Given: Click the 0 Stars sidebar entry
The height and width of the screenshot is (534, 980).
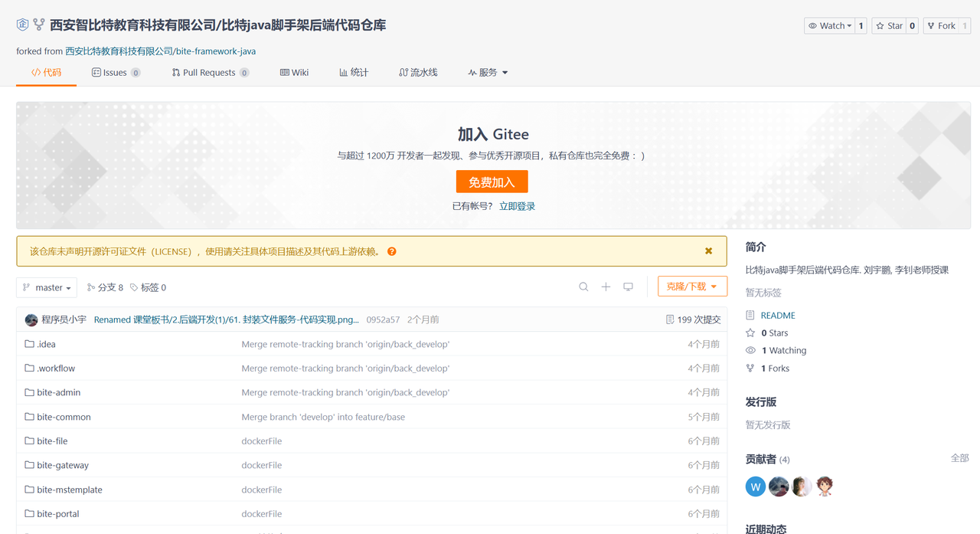Looking at the screenshot, I should click(x=774, y=333).
